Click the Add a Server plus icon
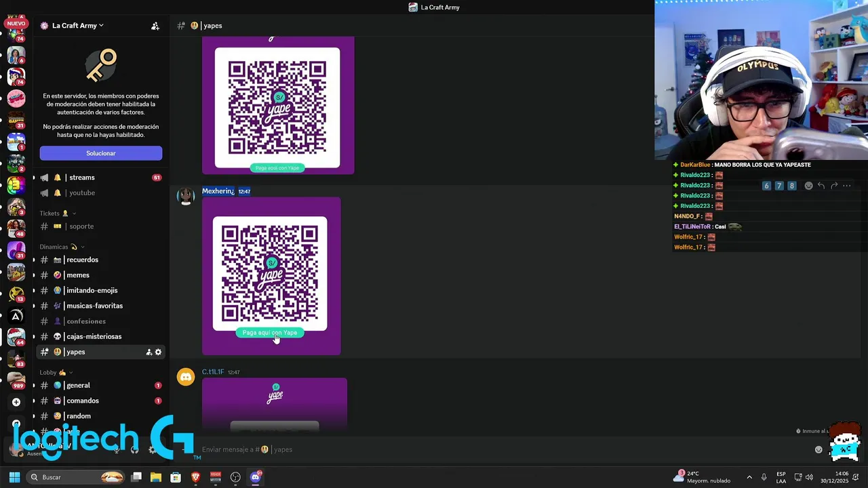The image size is (868, 488). 16,402
